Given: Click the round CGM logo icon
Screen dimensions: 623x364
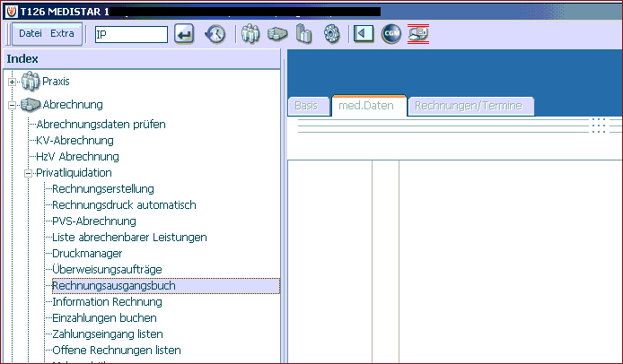Looking at the screenshot, I should pyautogui.click(x=391, y=34).
